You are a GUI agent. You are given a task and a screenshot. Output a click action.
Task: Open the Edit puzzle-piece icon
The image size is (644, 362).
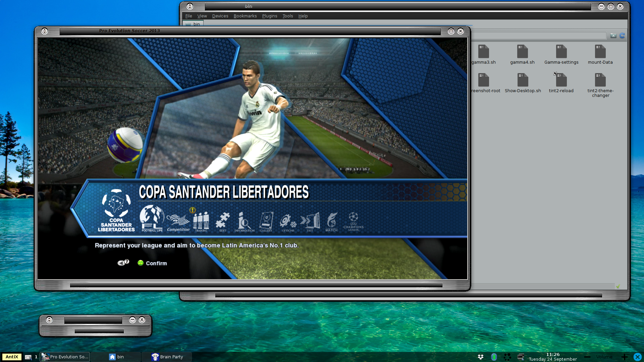tap(223, 222)
